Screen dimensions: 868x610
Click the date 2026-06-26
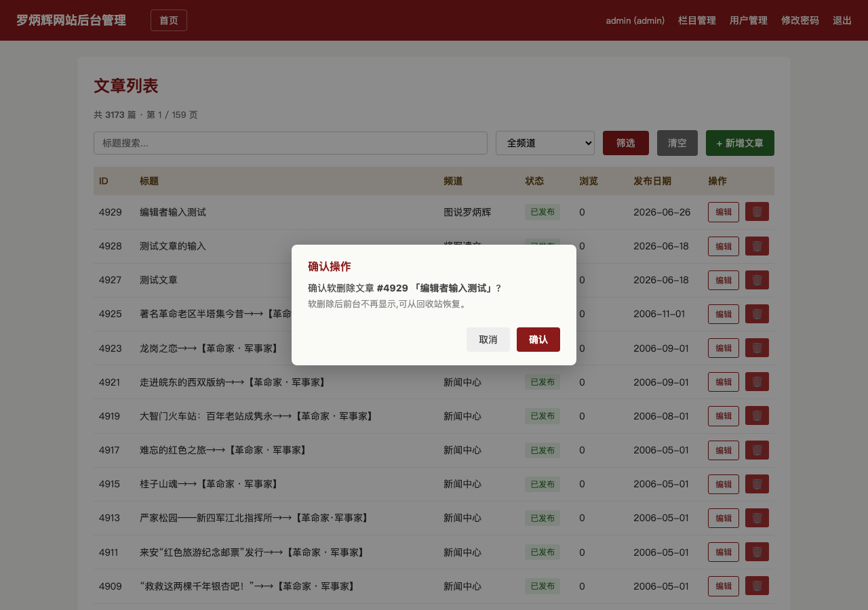coord(662,212)
